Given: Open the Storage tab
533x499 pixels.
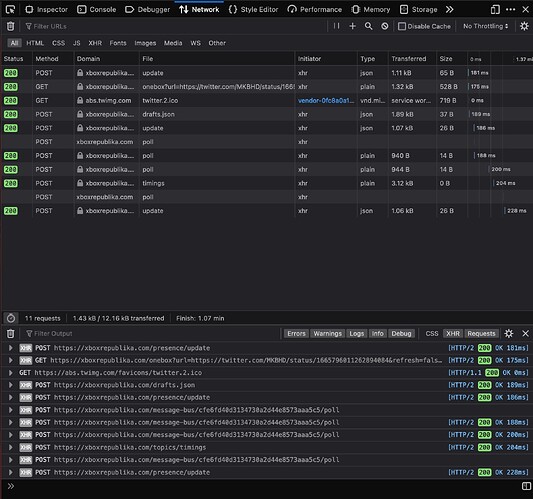Looking at the screenshot, I should point(418,10).
